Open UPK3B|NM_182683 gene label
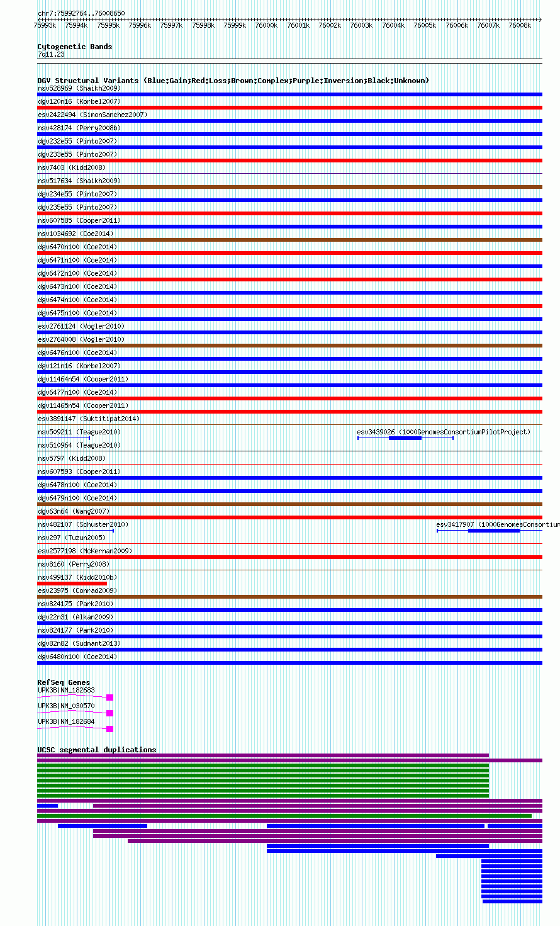Image resolution: width=560 pixels, height=926 pixels. tap(66, 690)
